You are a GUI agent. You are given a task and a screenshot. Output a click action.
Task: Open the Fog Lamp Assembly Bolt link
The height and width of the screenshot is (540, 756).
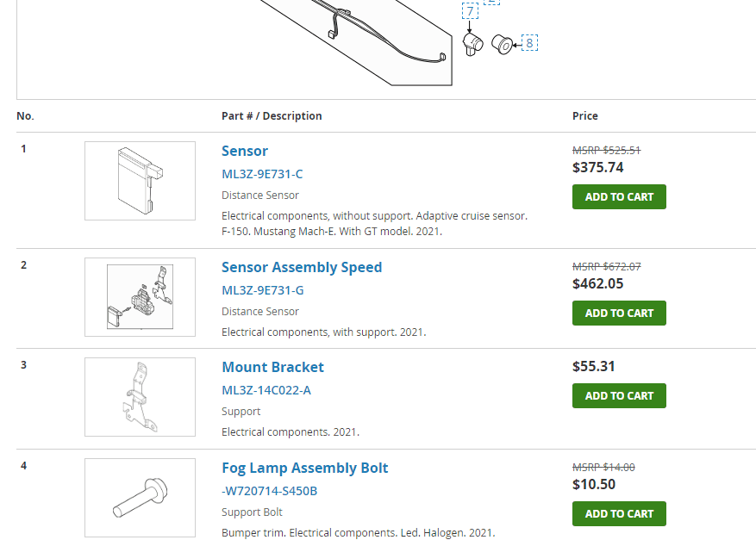305,468
